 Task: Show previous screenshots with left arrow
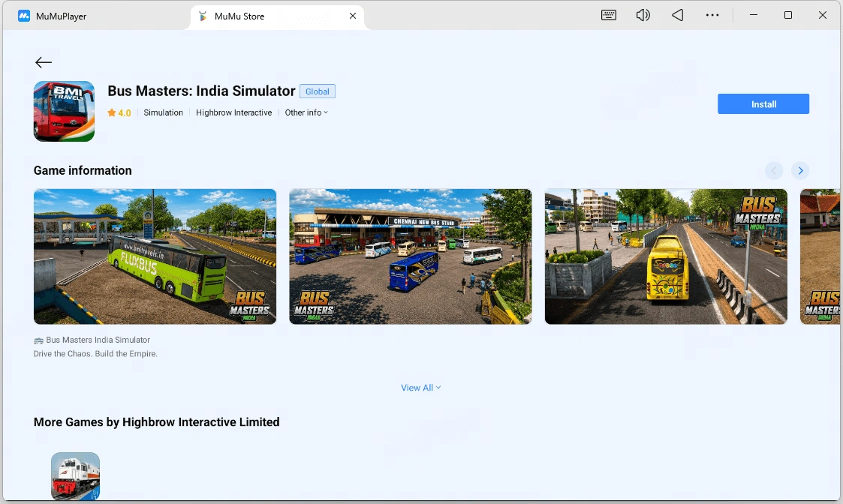774,171
